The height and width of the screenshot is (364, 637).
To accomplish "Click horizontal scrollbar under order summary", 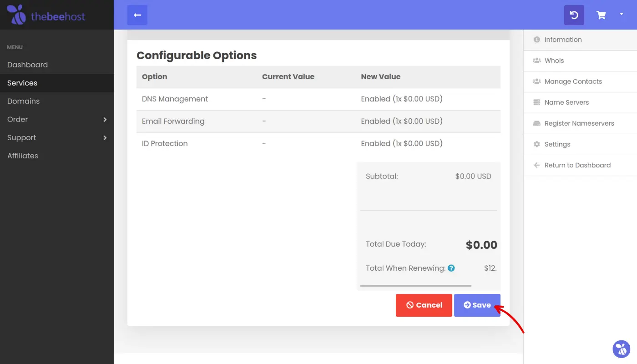I will tap(415, 286).
